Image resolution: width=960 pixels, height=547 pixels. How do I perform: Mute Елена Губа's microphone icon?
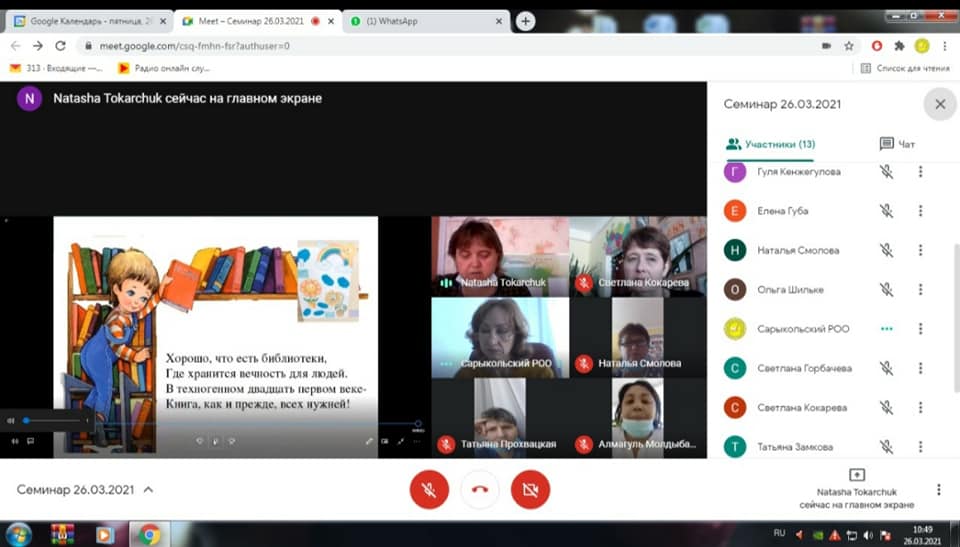tap(886, 211)
